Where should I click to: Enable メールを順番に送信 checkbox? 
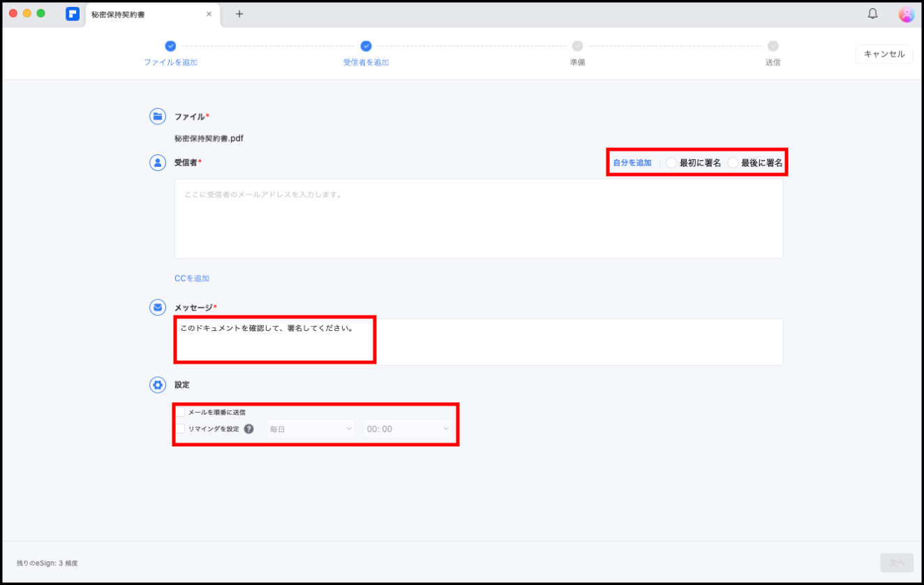point(180,412)
